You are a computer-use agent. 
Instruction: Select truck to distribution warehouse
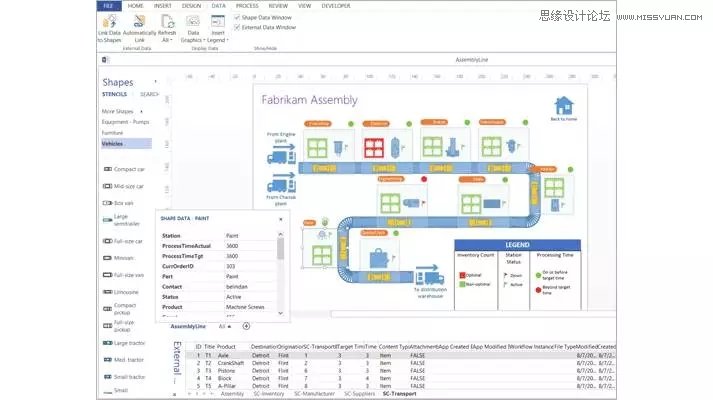[430, 278]
